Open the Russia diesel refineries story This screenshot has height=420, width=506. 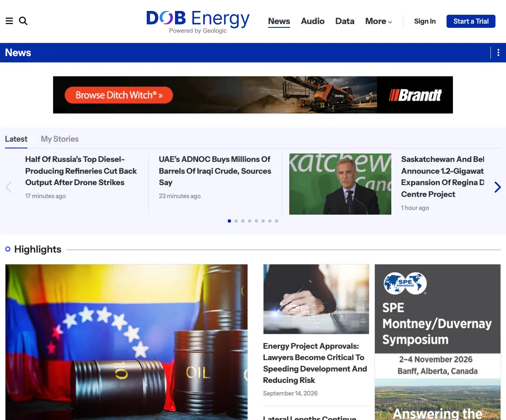click(81, 171)
